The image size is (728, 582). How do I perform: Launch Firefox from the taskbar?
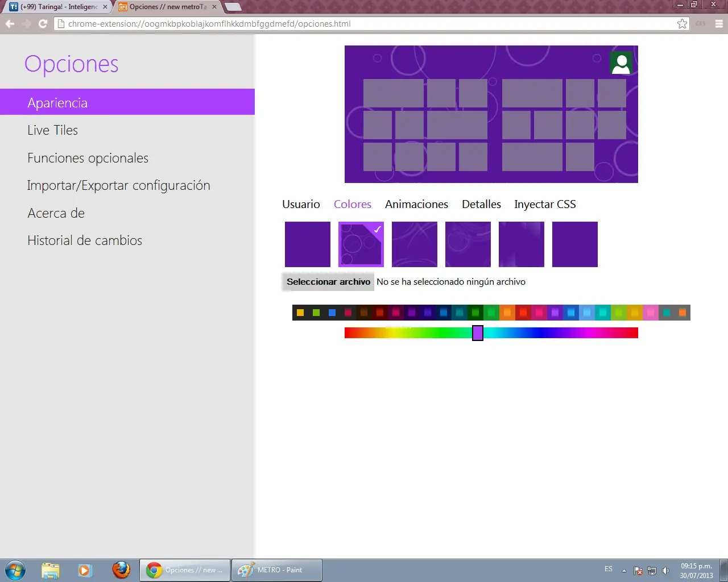pos(121,570)
